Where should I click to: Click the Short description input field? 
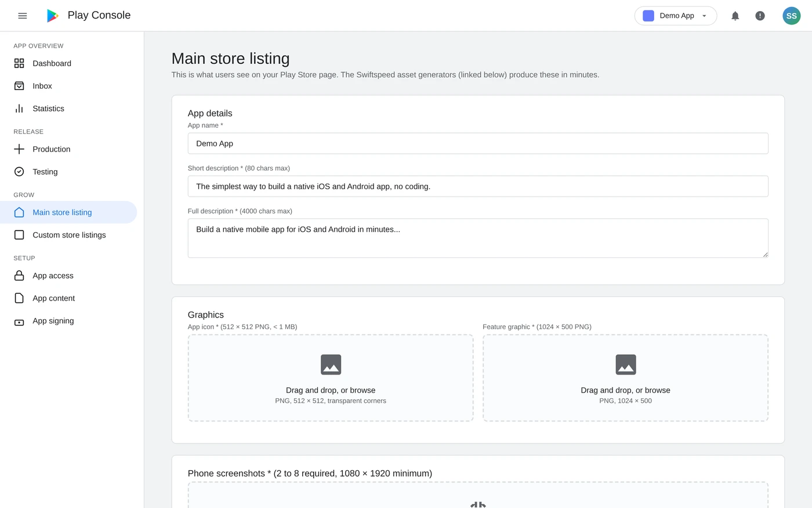coord(477,186)
